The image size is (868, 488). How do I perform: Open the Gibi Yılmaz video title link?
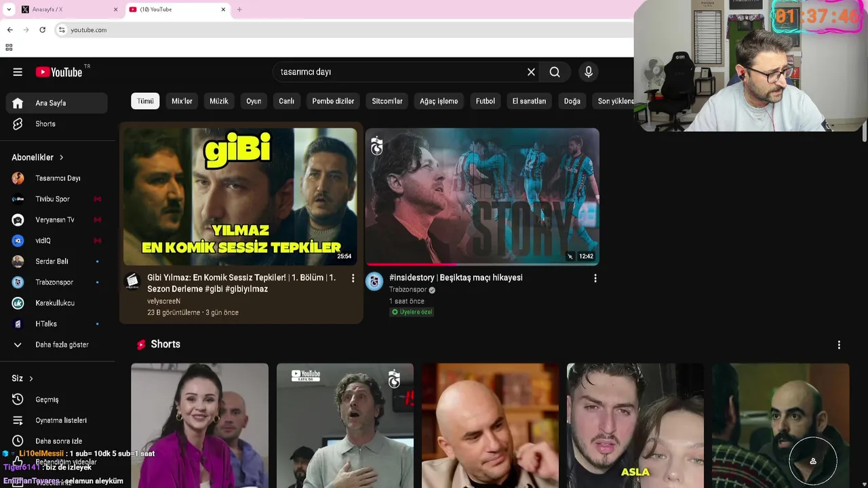(x=242, y=283)
